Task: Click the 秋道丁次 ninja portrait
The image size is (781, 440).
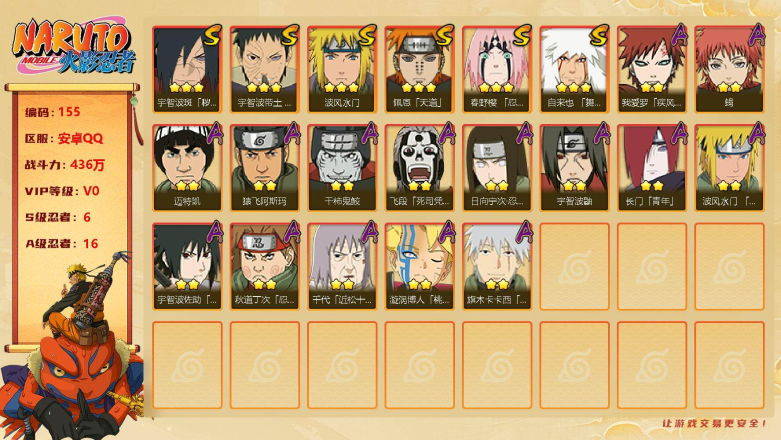Action: coord(264,266)
